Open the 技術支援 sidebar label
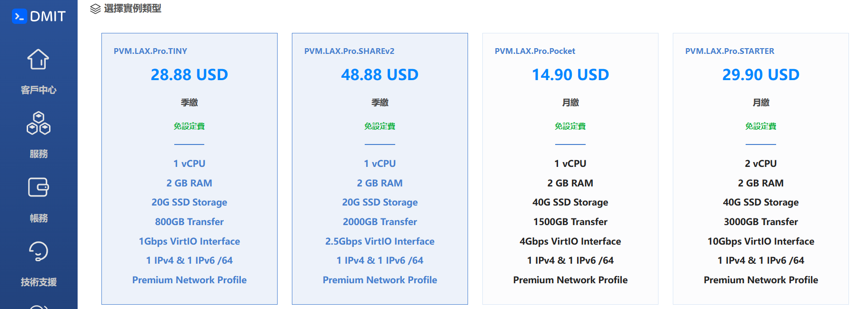 click(x=39, y=282)
